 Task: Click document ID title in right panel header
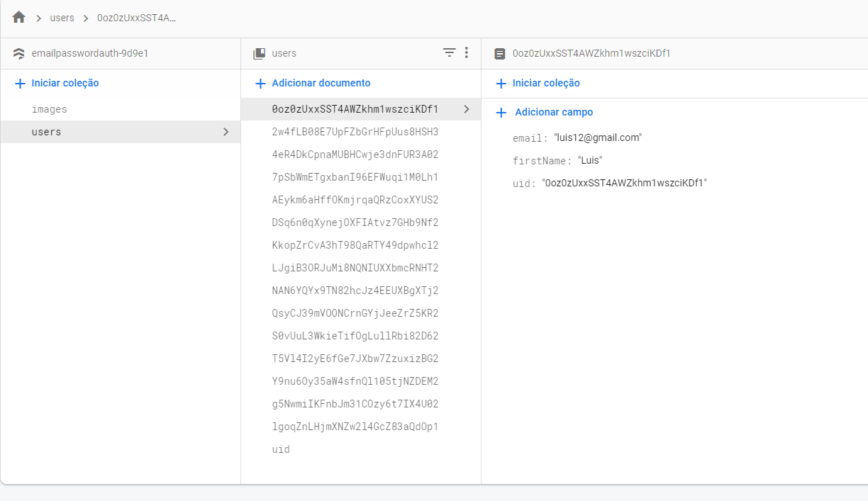coord(591,53)
